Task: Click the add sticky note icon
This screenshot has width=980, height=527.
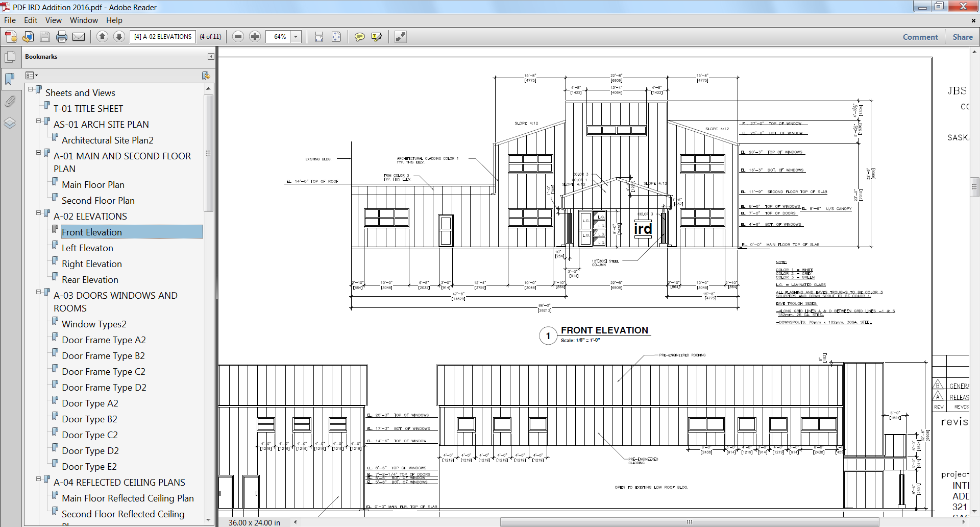Action: 359,37
